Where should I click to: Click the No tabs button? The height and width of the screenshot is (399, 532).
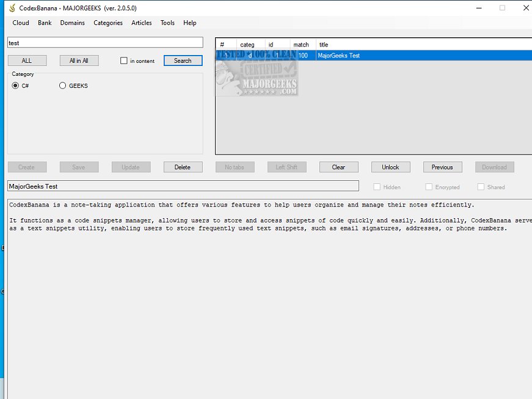(x=235, y=167)
